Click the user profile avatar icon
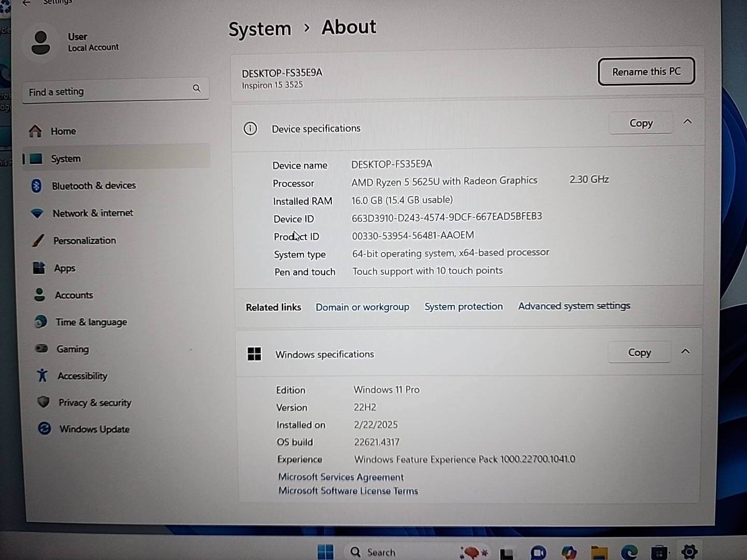This screenshot has width=747, height=560. coord(41,43)
